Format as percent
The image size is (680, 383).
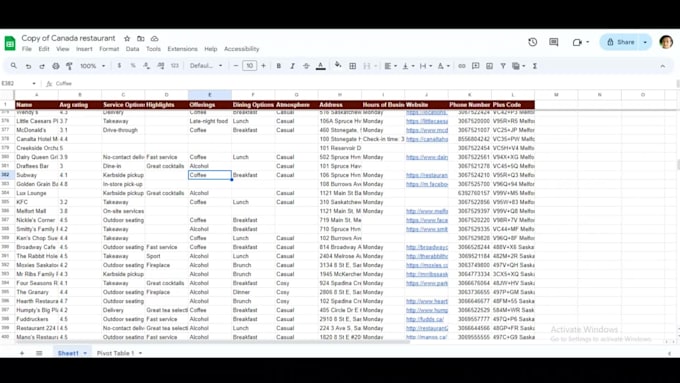pos(133,66)
